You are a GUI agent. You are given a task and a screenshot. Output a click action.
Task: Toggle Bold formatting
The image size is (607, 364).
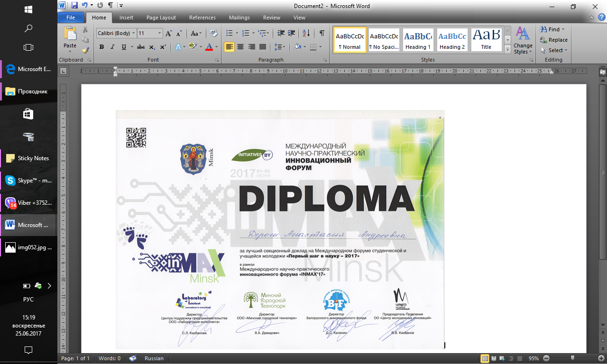[x=101, y=47]
